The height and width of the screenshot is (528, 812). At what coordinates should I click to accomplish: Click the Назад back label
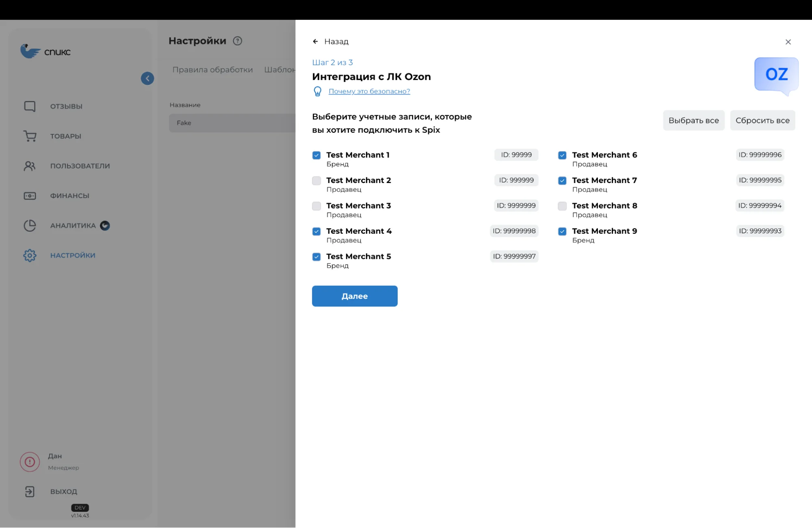coord(336,41)
